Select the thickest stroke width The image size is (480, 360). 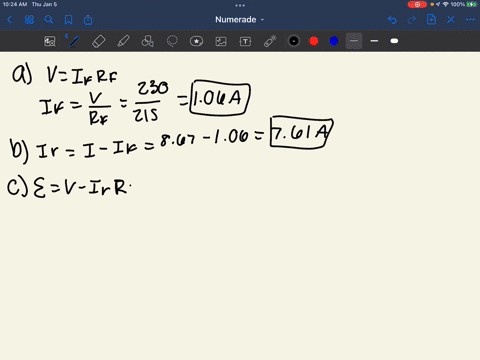[394, 41]
